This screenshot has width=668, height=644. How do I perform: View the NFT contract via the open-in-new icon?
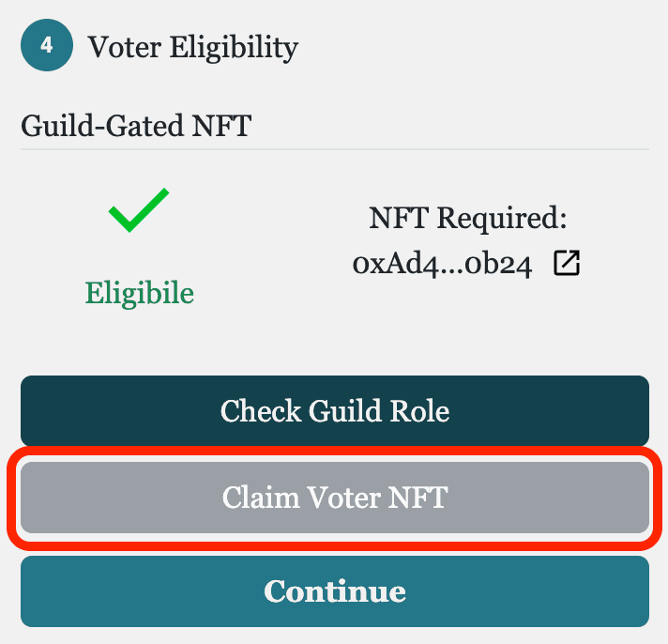click(567, 263)
